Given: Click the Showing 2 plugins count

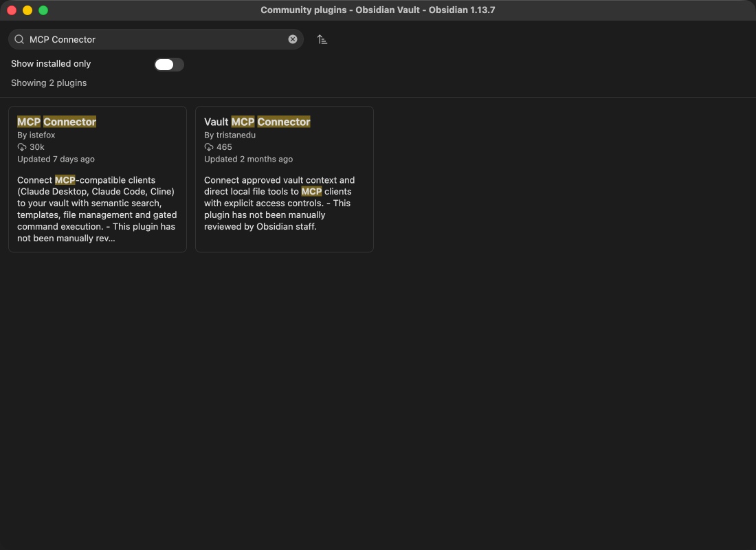Looking at the screenshot, I should (x=49, y=83).
